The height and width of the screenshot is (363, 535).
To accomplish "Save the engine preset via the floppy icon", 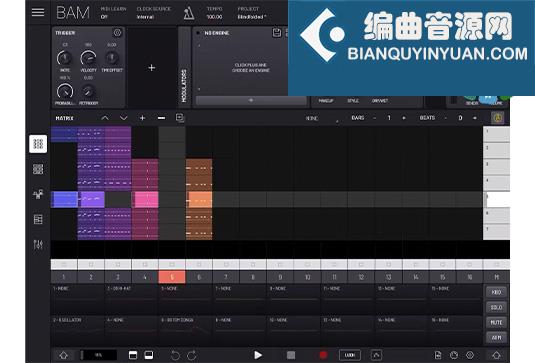I will (277, 33).
